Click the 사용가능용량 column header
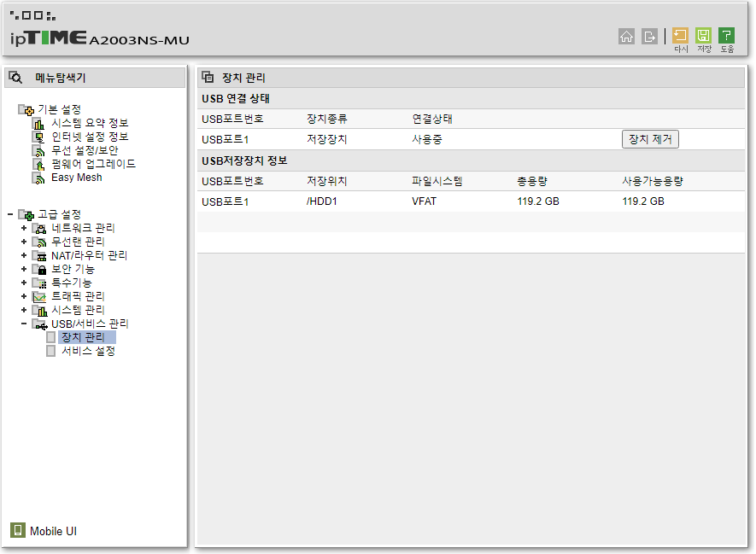Screen dimensions: 756x554 [653, 181]
